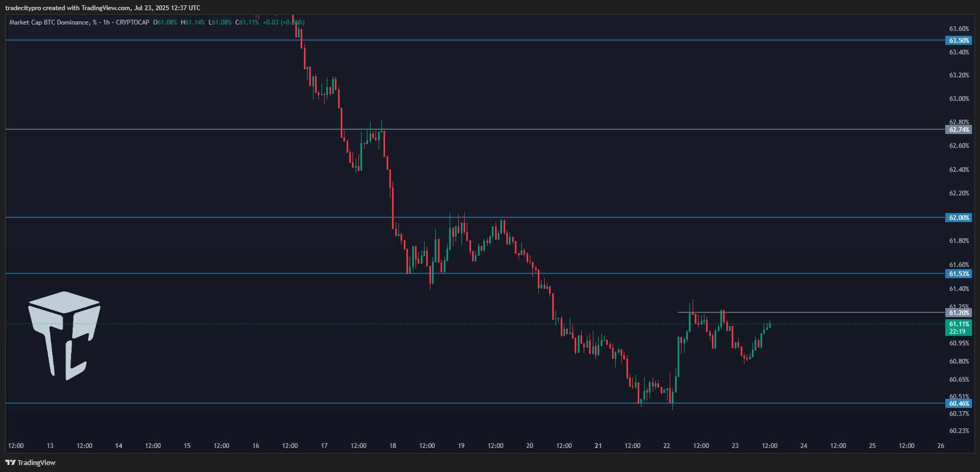Click the Market Cap BTC Dominance symbol title
The image size is (980, 472).
53,22
